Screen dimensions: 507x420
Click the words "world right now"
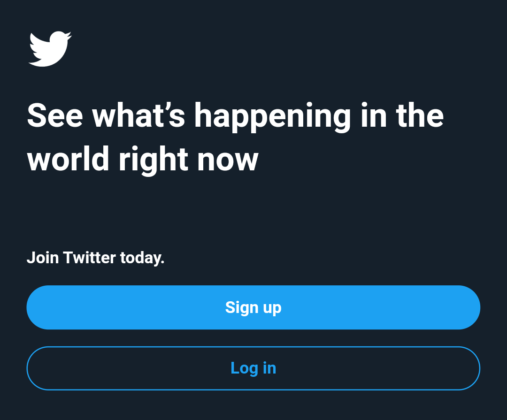click(x=143, y=160)
